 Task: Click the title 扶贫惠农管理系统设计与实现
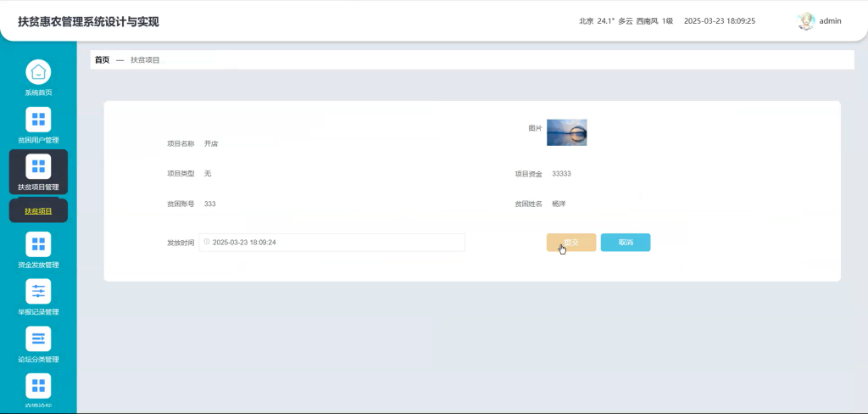click(88, 22)
